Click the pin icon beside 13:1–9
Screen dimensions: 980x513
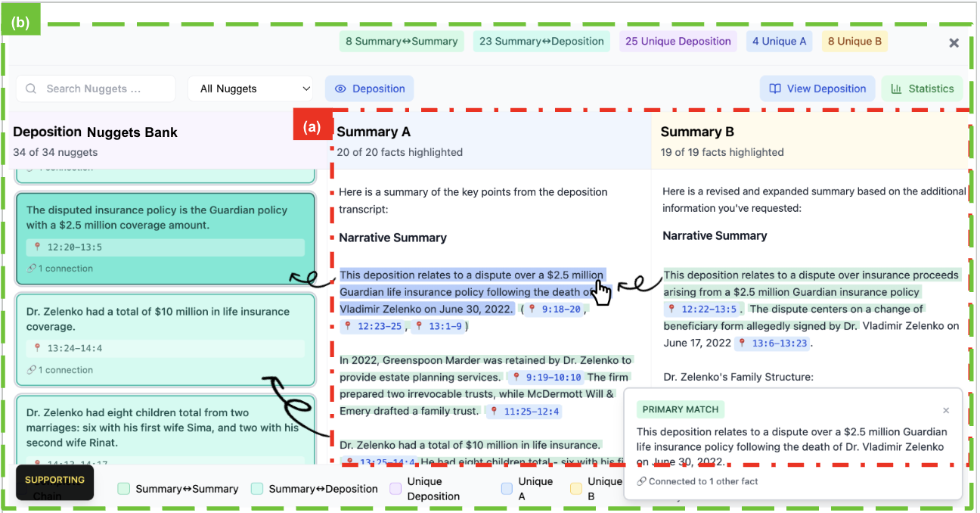click(420, 326)
